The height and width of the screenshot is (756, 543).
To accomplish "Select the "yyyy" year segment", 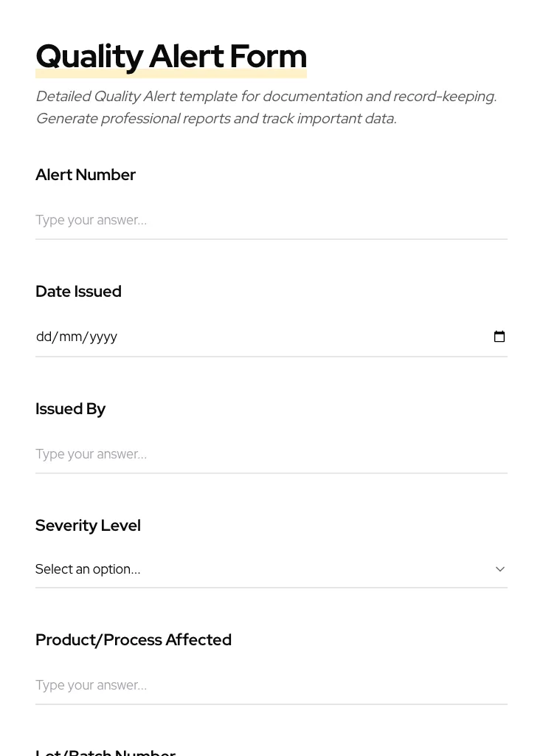I will pos(103,337).
